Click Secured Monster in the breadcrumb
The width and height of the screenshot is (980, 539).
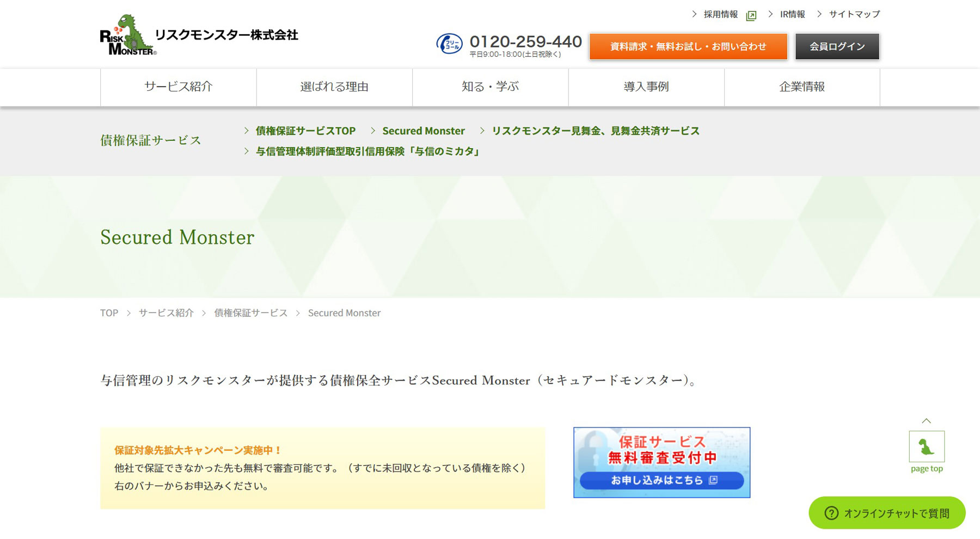click(344, 313)
